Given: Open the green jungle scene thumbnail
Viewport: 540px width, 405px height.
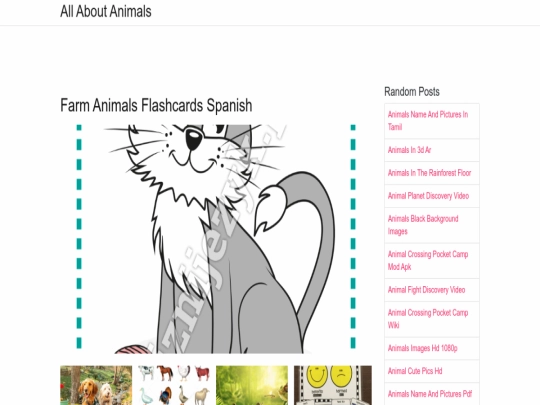Looking at the screenshot, I should [252, 385].
